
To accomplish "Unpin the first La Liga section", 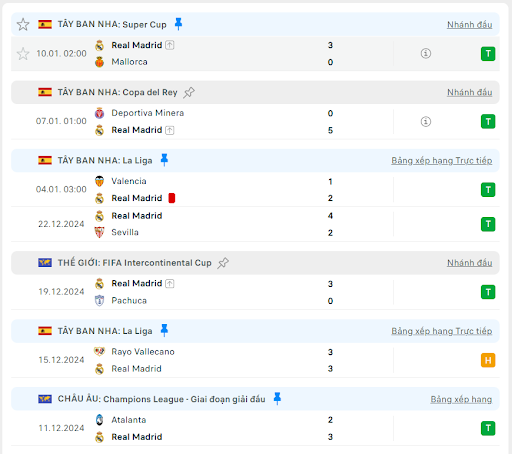I will [164, 160].
